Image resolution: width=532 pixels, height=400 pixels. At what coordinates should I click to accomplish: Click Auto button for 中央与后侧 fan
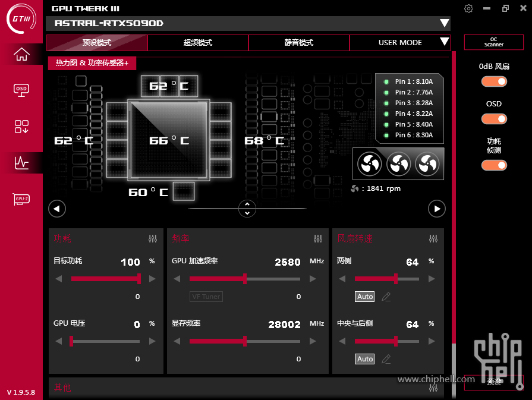(364, 359)
